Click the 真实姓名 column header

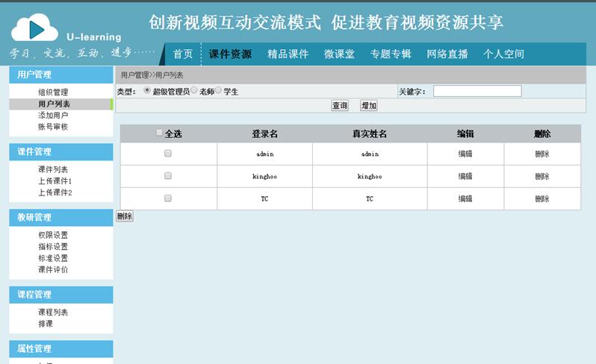(x=370, y=134)
